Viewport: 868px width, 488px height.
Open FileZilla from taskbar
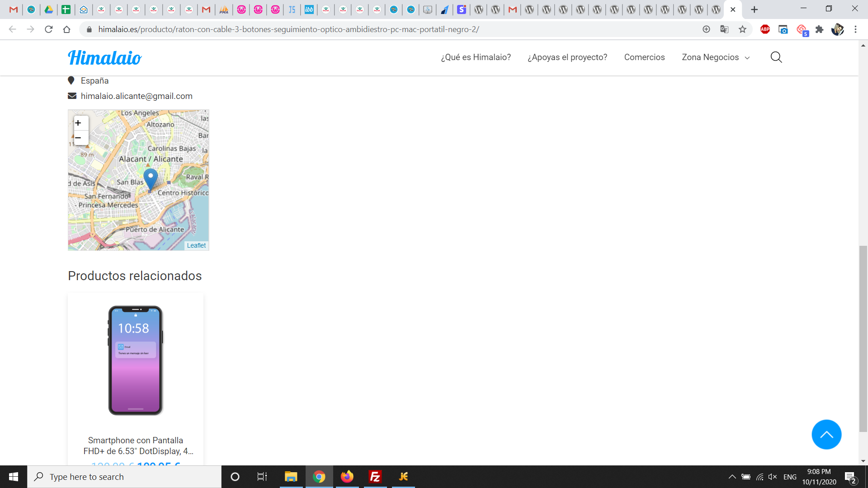375,477
